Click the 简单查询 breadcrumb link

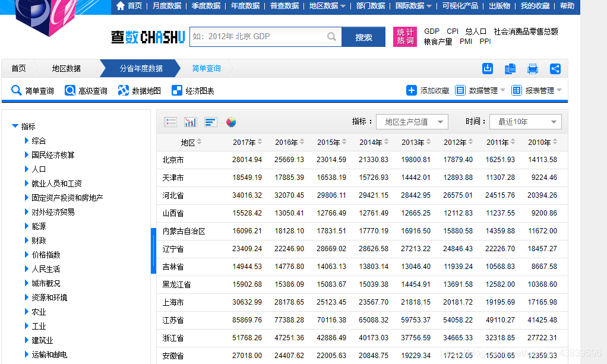click(x=206, y=68)
